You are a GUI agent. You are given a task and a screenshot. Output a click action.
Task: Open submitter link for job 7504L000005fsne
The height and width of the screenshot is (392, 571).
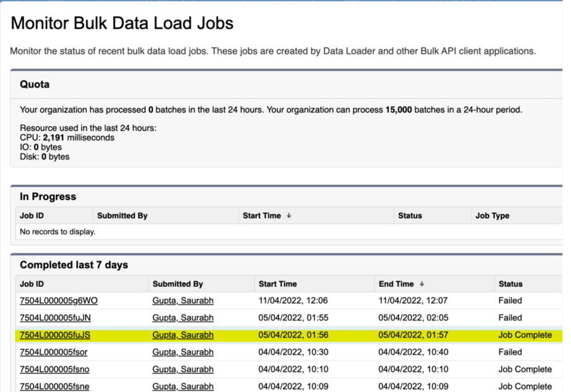click(183, 386)
